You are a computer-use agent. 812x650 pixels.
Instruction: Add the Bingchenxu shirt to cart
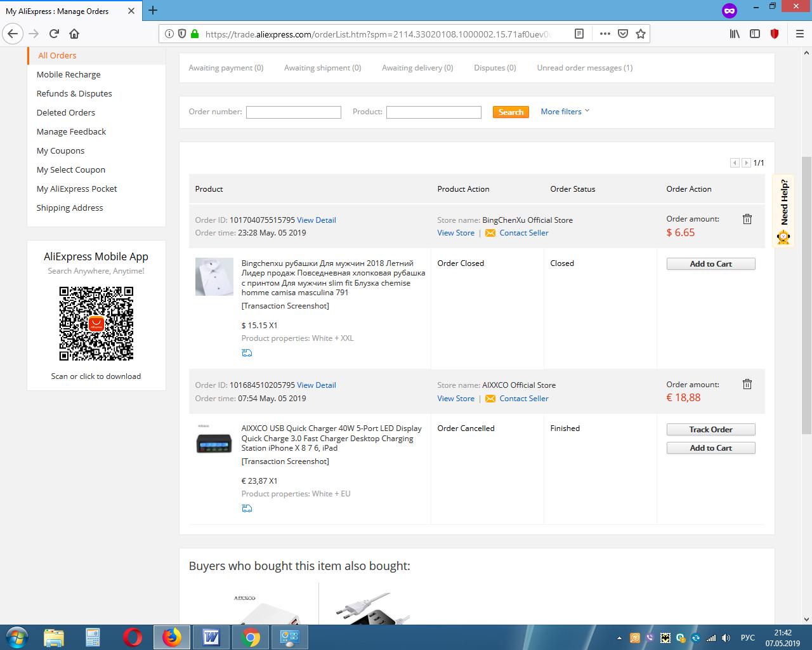pos(710,264)
